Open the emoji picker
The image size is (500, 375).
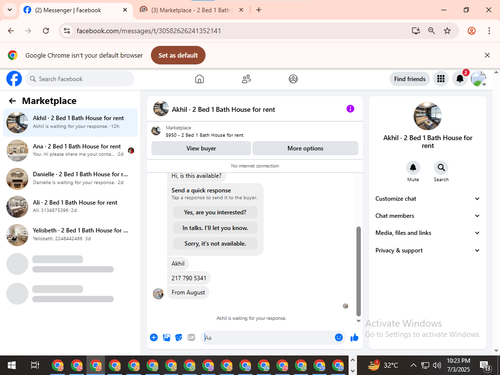pos(339,337)
